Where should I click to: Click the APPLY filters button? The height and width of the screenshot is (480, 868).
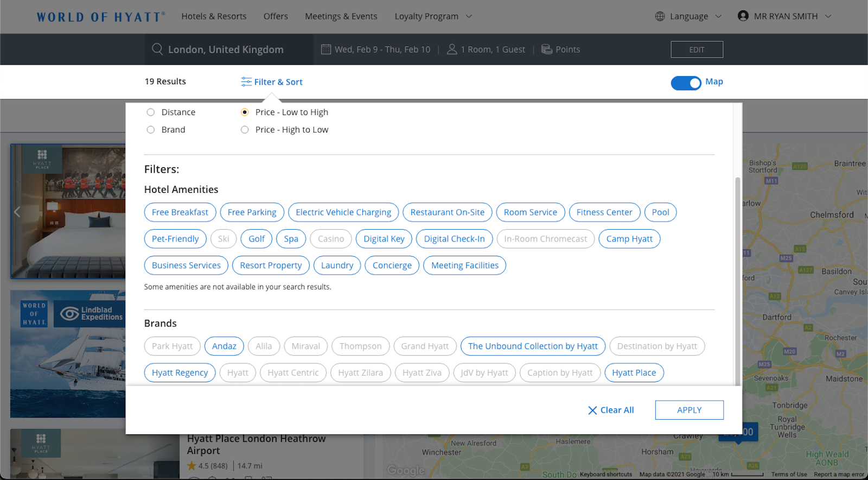690,410
